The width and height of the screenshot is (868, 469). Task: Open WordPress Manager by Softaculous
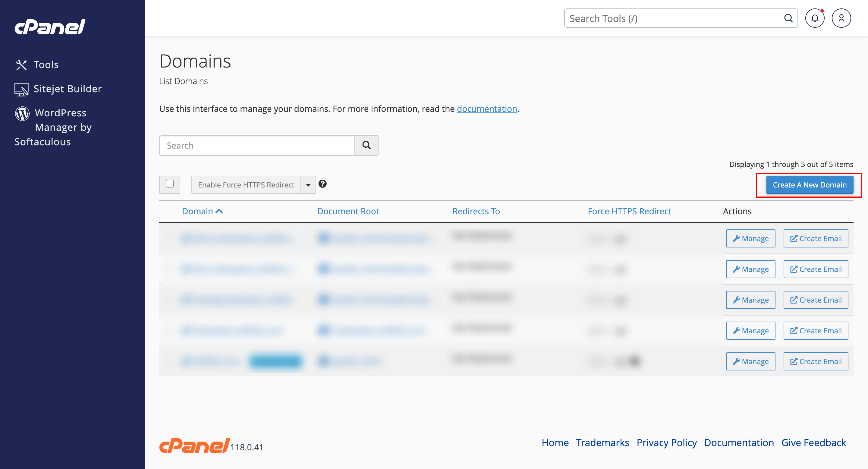53,127
